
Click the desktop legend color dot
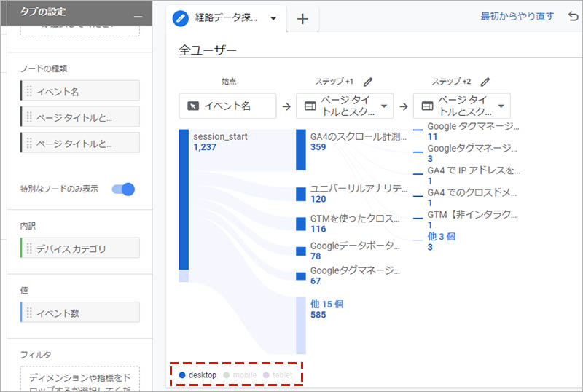point(182,375)
